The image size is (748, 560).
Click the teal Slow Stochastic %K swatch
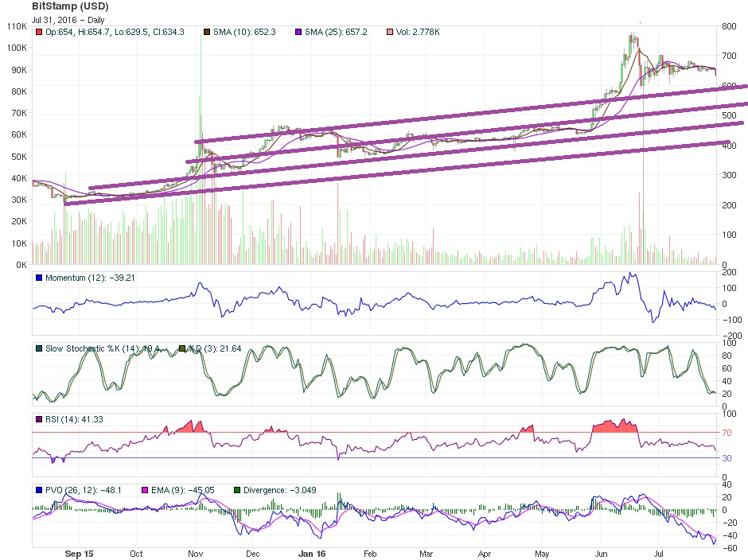tap(38, 348)
